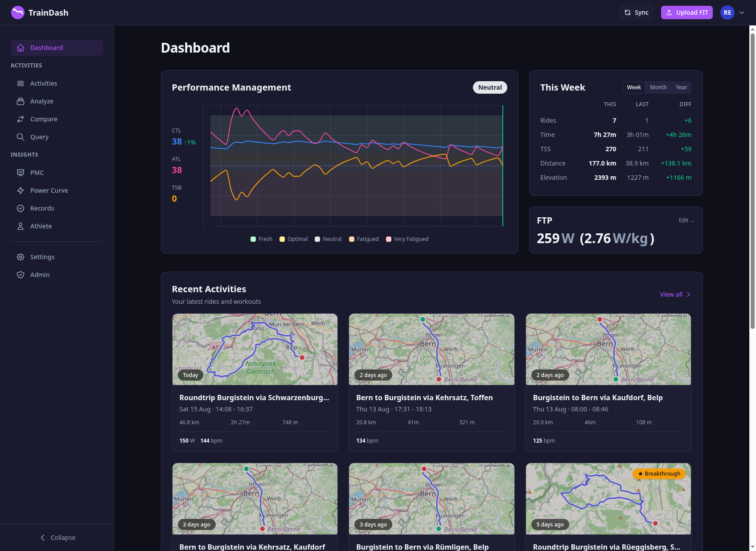This screenshot has height=551, width=756.
Task: Click the TSS diff +59 value
Action: point(686,149)
